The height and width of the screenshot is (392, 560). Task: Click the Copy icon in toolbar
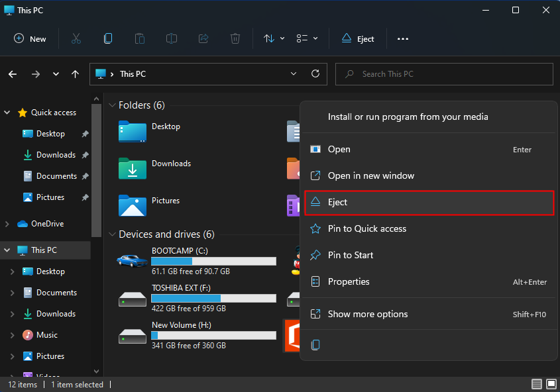pos(108,38)
